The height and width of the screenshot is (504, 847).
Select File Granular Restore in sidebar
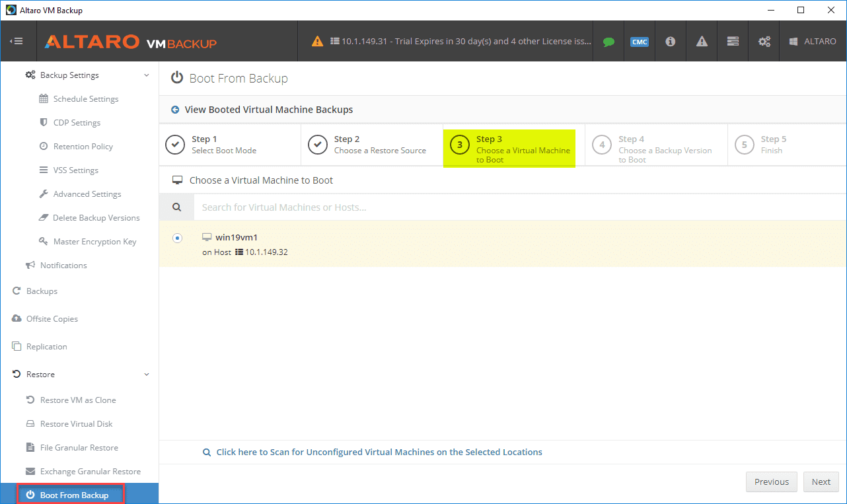pos(79,448)
